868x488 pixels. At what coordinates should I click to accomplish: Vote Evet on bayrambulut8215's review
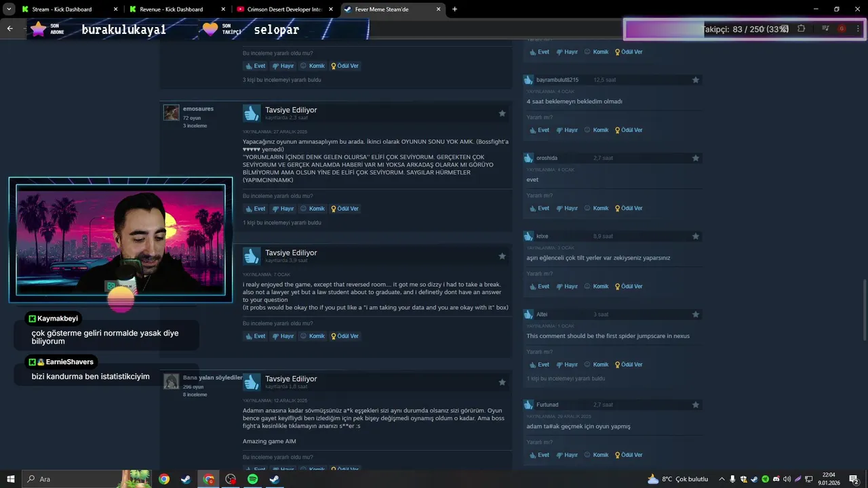(539, 130)
